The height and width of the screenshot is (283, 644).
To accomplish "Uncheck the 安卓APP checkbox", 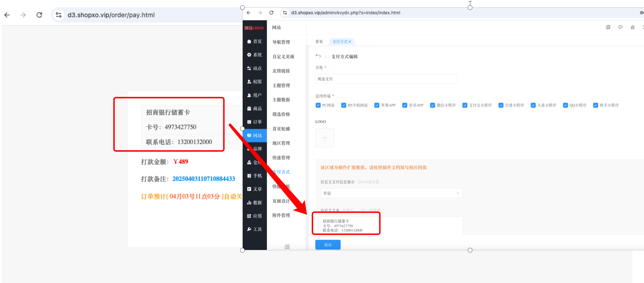I will pyautogui.click(x=405, y=105).
